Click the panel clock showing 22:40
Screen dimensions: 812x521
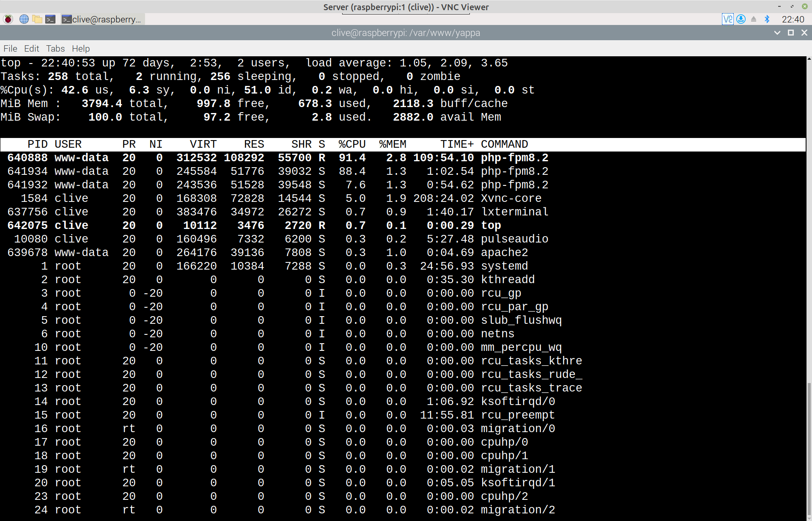coord(793,19)
